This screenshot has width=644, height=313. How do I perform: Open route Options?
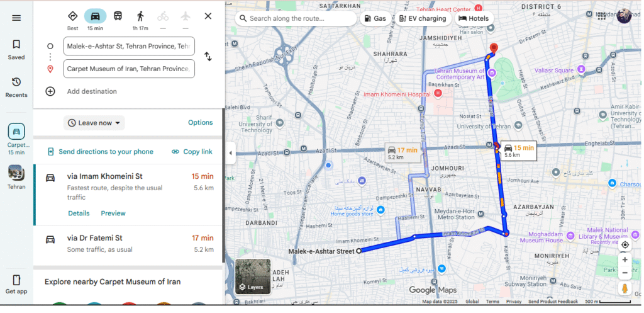pos(201,123)
